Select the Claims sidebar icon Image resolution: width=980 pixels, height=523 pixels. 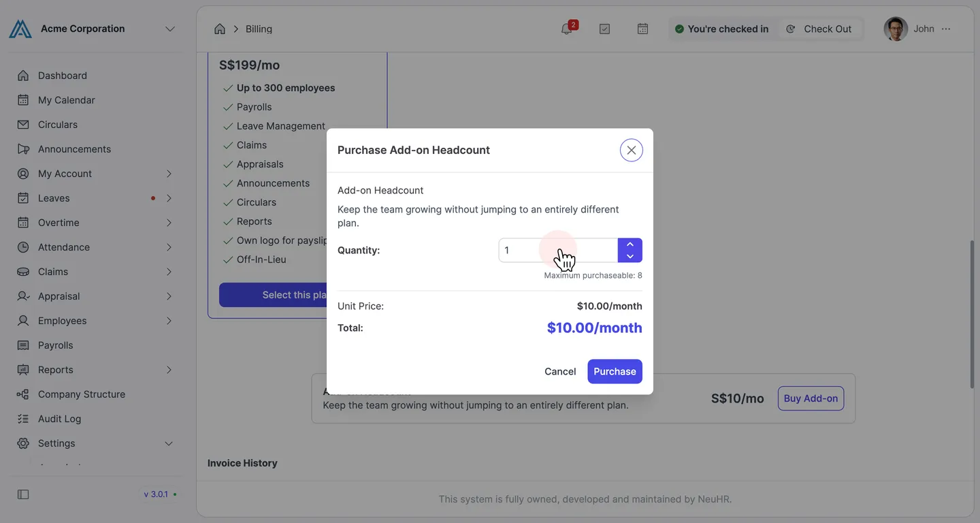click(x=23, y=272)
